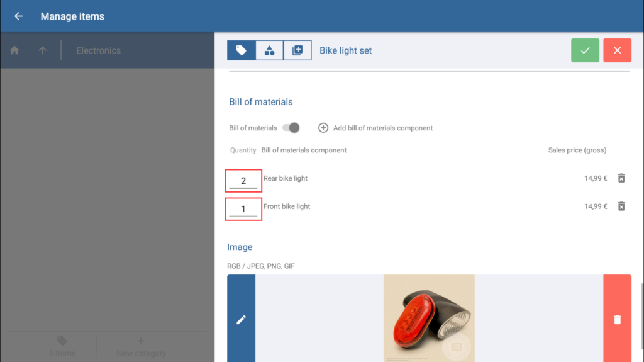The width and height of the screenshot is (644, 362).
Task: Delete the Rear bike light component
Action: click(621, 178)
